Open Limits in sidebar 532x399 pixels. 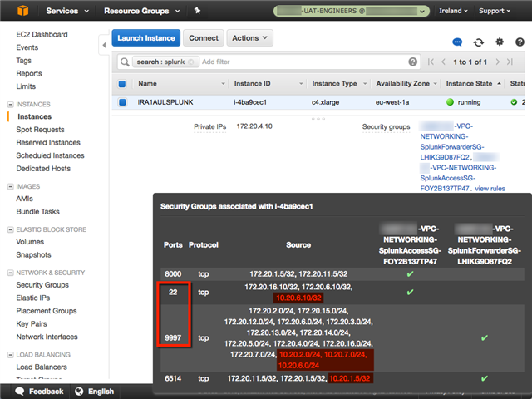pos(26,86)
